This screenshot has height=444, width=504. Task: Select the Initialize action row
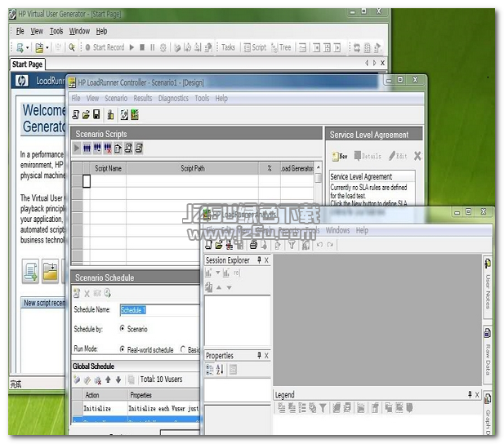(x=136, y=409)
